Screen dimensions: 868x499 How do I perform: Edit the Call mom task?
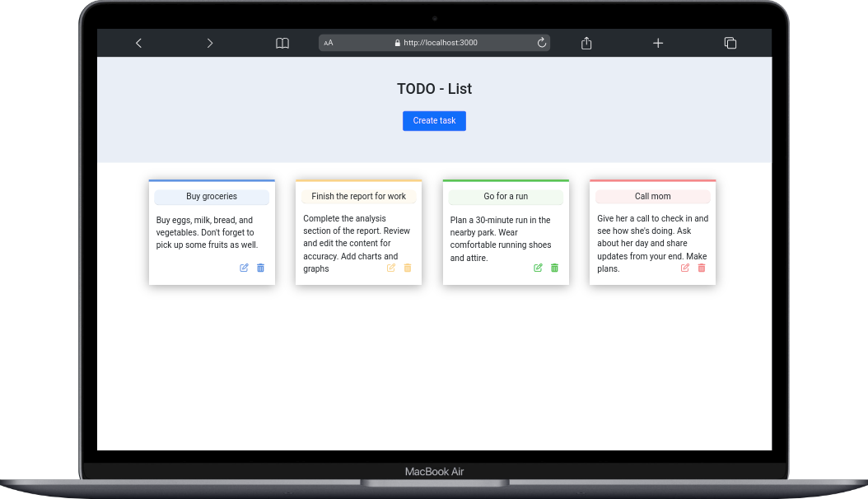pyautogui.click(x=685, y=268)
